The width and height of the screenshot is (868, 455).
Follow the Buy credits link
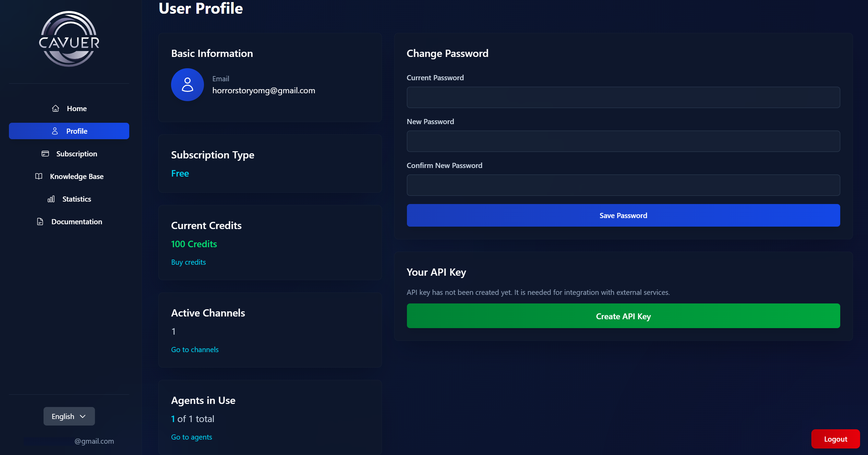pyautogui.click(x=188, y=262)
